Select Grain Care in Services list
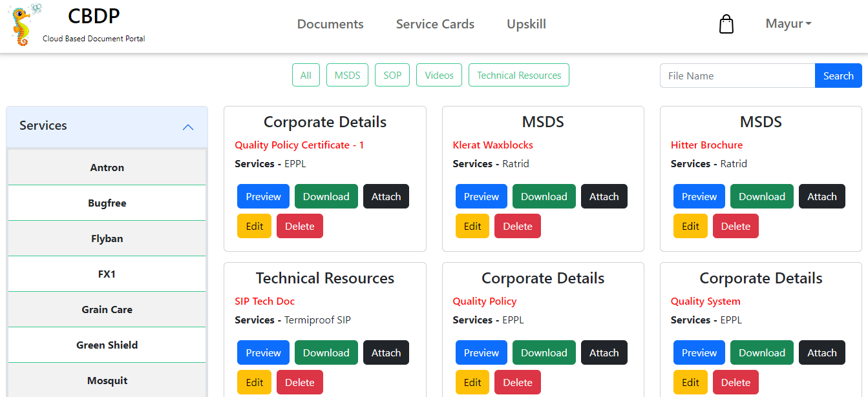The width and height of the screenshot is (868, 397). (107, 310)
